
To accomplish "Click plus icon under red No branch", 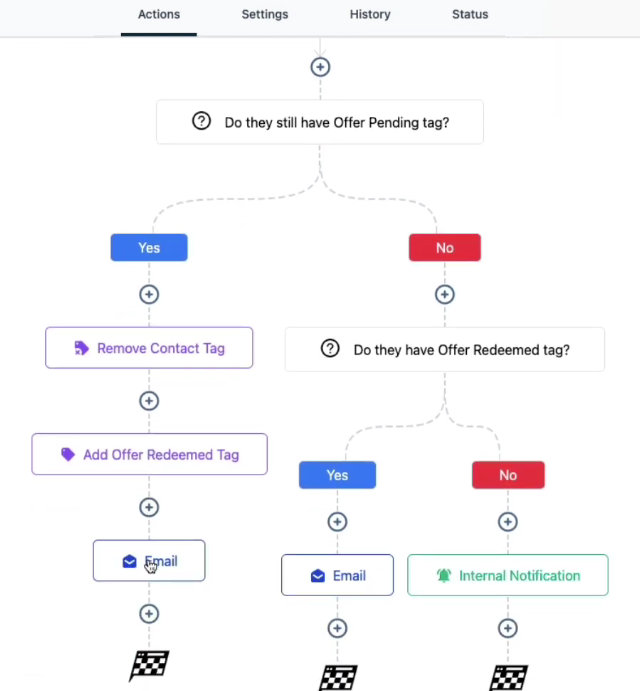I will pos(445,295).
